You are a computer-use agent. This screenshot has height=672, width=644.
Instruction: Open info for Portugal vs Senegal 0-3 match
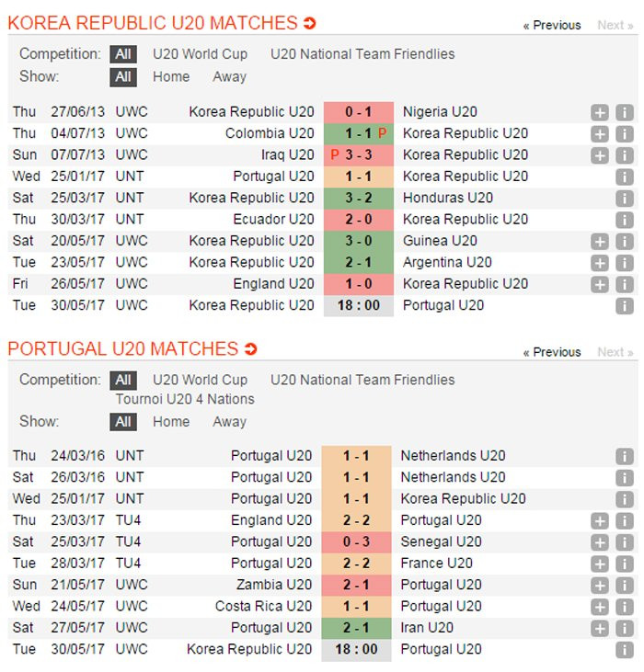point(625,542)
